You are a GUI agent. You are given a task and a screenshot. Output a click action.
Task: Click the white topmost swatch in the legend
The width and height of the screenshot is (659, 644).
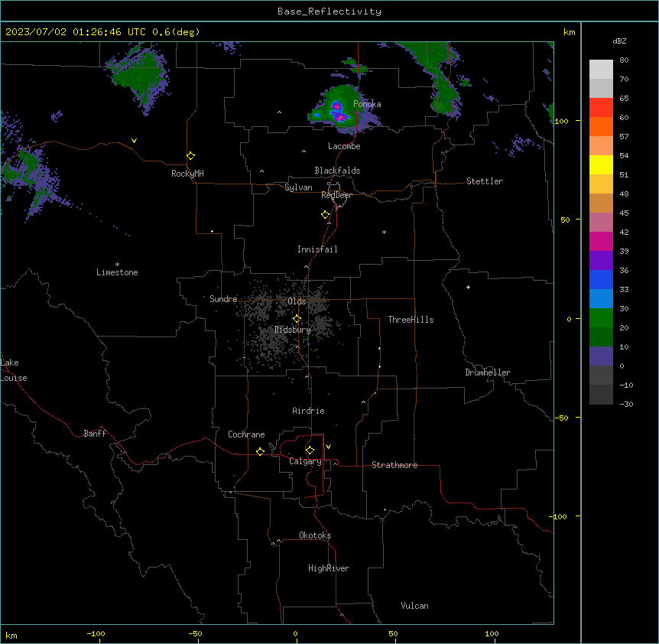tap(601, 70)
